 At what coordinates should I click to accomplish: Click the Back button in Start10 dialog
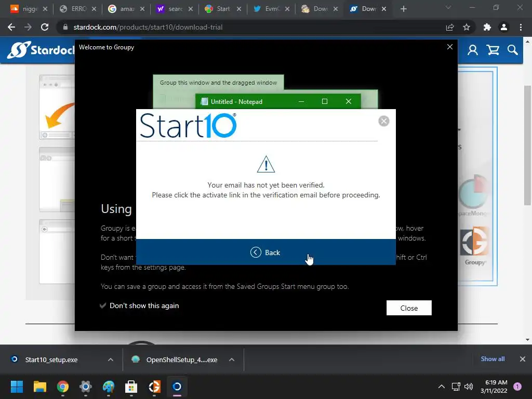coord(265,252)
